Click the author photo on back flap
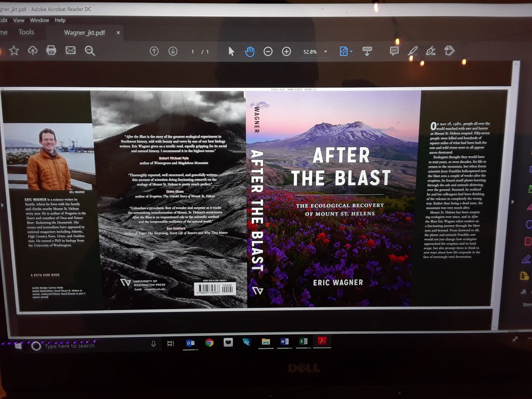532x399 pixels. (x=49, y=156)
